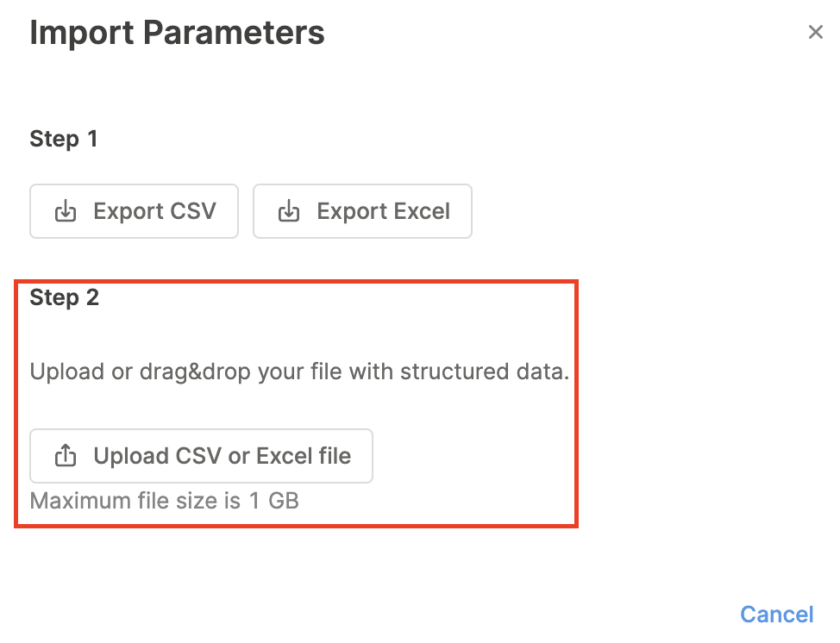Start a file upload for structured data
Viewport: 840px width, 643px height.
(201, 456)
